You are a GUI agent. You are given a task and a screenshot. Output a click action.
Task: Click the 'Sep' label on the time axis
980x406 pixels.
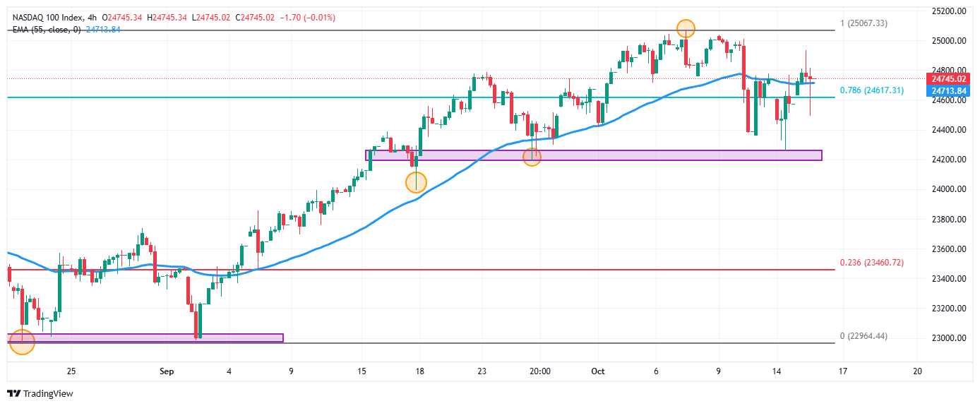point(167,371)
